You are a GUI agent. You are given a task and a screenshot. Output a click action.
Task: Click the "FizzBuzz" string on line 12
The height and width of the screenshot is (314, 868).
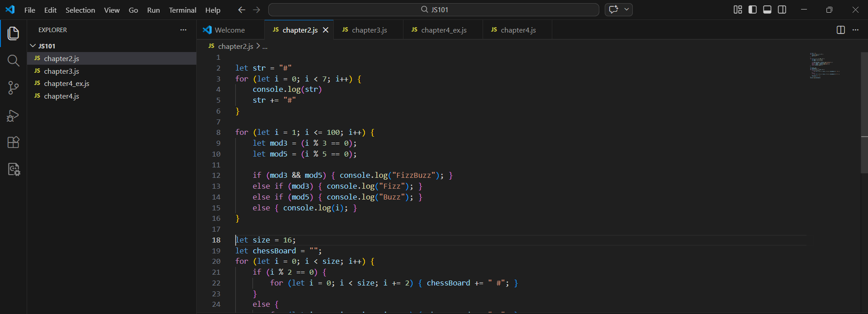click(414, 175)
